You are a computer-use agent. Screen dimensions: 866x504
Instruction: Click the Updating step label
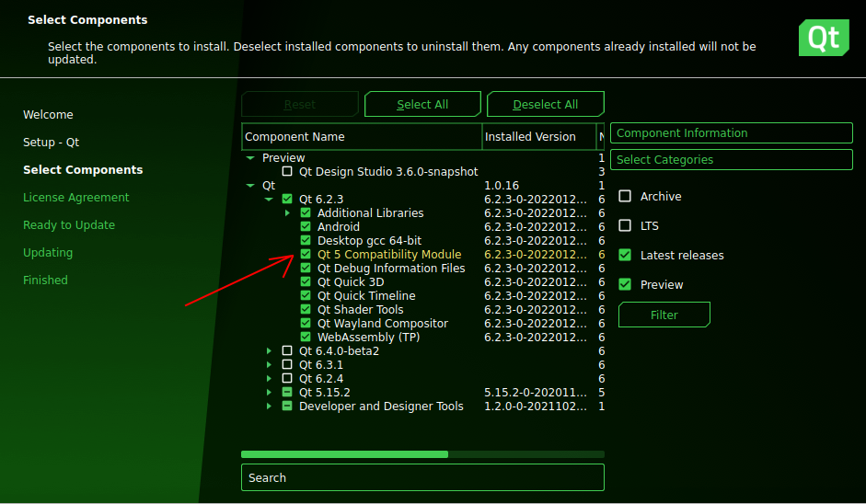pos(48,252)
